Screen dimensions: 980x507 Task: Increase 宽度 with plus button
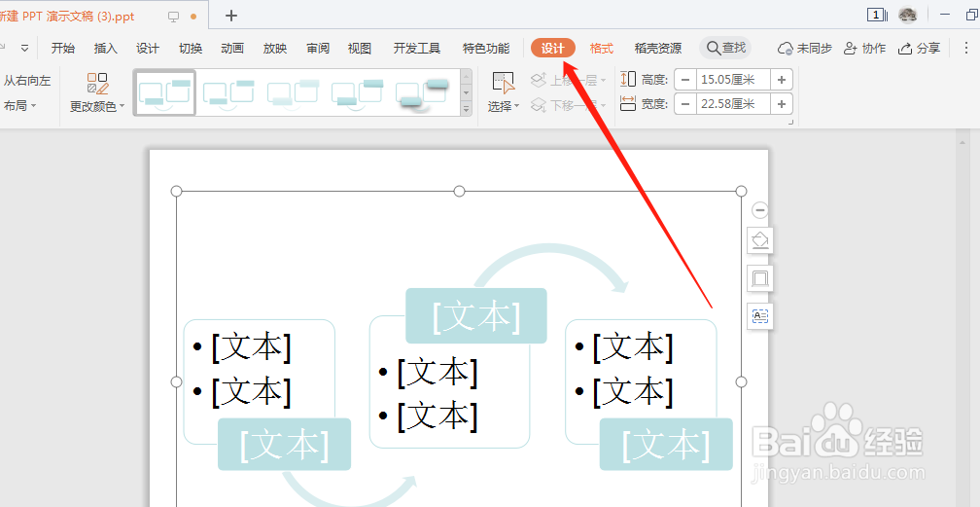coord(782,104)
